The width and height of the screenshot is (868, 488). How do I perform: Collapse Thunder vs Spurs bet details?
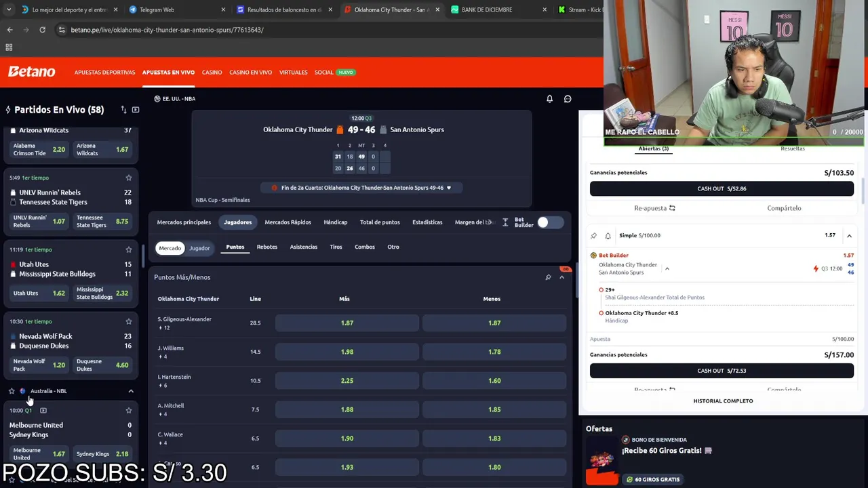667,269
